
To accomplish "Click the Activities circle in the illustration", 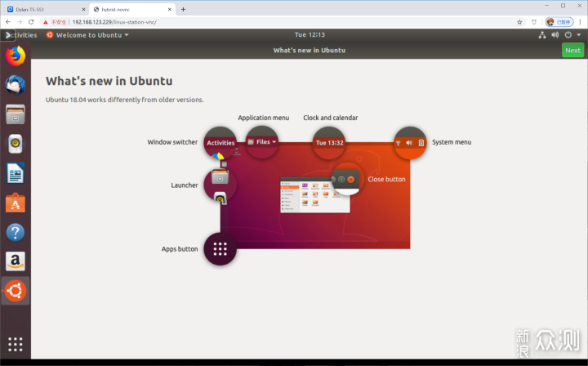I will [x=220, y=142].
